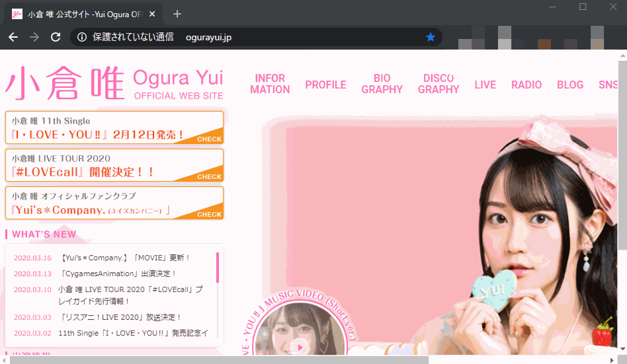Minimize the browser window

[x=553, y=7]
